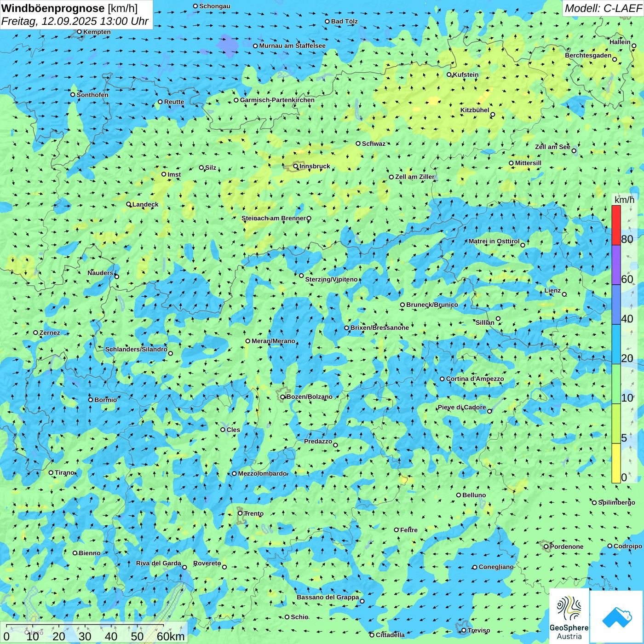
Task: Click the Sillian location dot
Action: pos(498,318)
